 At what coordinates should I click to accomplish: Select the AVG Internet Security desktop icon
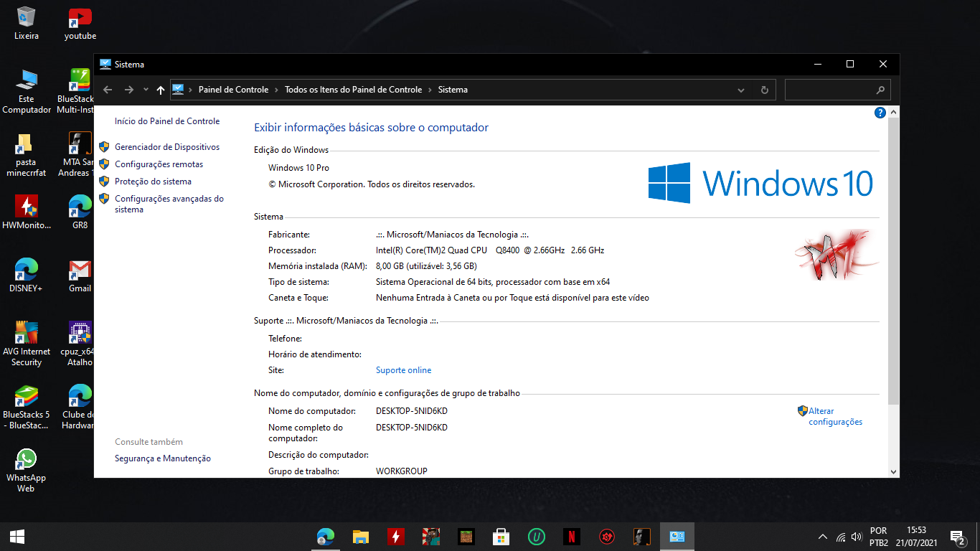point(27,344)
